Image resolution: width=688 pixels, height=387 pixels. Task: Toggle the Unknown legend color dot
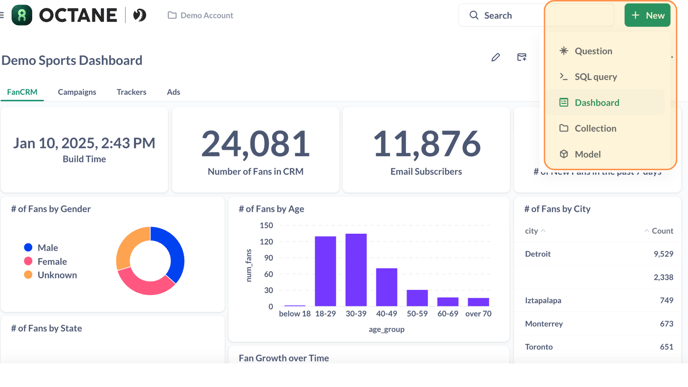click(28, 275)
